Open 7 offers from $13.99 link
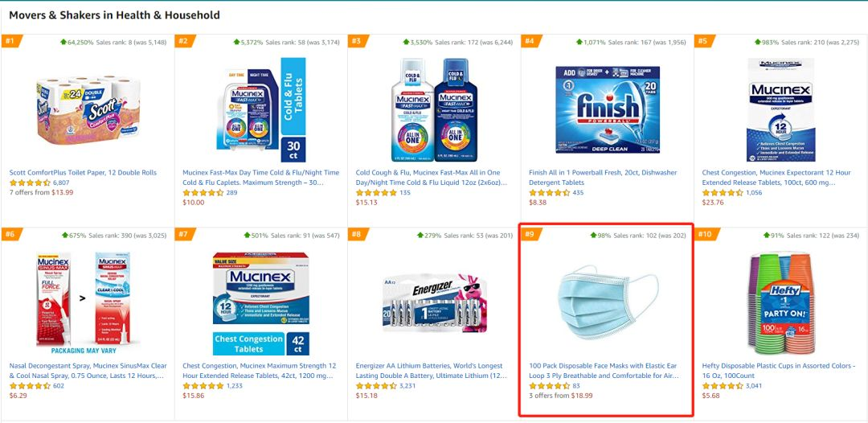 [41, 193]
